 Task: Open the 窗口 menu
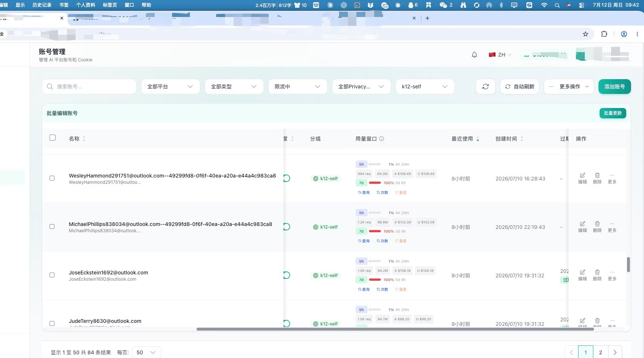click(129, 5)
